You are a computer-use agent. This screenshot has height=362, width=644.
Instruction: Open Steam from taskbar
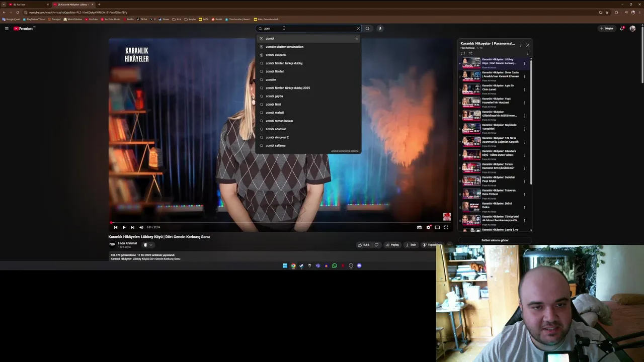pyautogui.click(x=301, y=265)
